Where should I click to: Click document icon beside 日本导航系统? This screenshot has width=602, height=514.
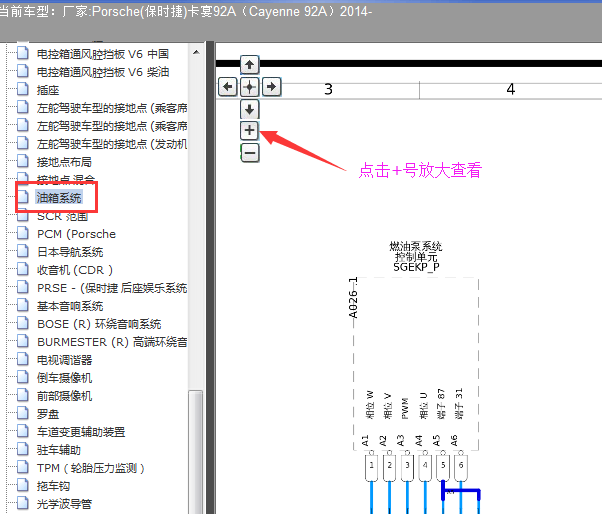click(23, 251)
